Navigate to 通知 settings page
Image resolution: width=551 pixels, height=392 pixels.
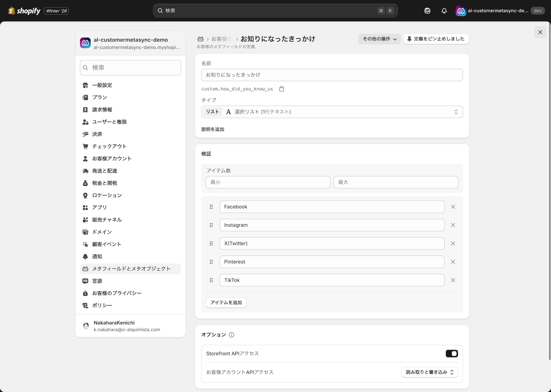[97, 257]
